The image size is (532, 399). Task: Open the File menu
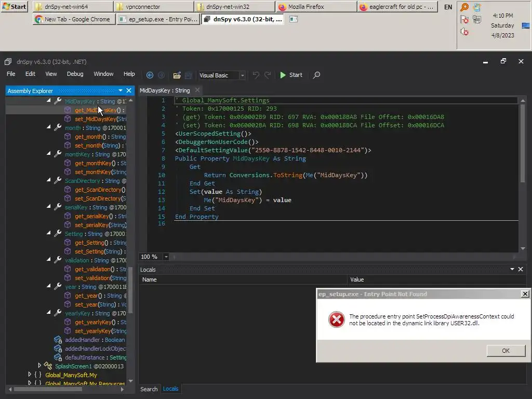tap(11, 74)
